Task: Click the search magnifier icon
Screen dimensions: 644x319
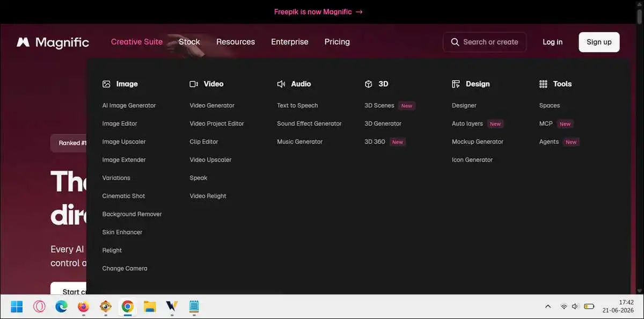Action: coord(455,42)
